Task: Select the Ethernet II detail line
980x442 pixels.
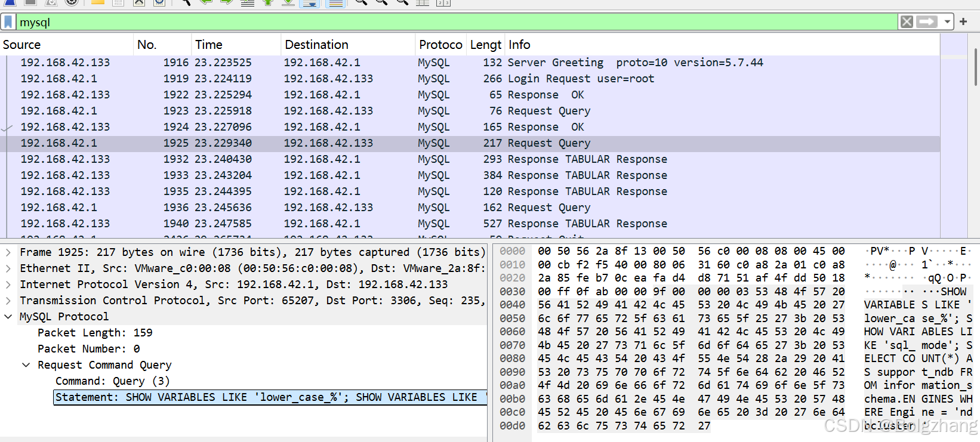Action: pyautogui.click(x=252, y=268)
